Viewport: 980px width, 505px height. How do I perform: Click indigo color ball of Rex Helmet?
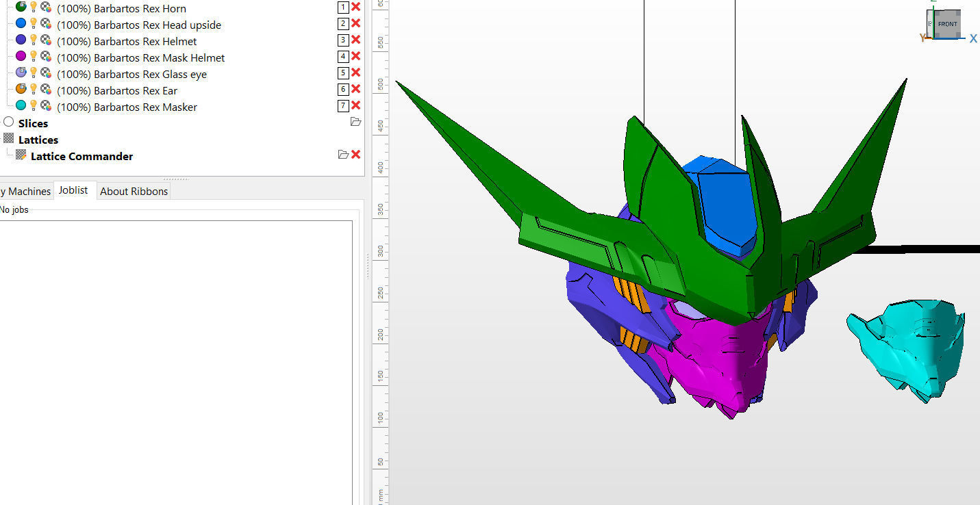pos(21,40)
